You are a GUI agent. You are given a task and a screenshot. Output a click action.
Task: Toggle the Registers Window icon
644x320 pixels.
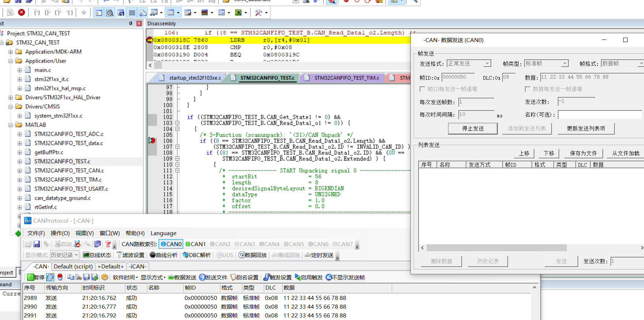pyautogui.click(x=132, y=13)
